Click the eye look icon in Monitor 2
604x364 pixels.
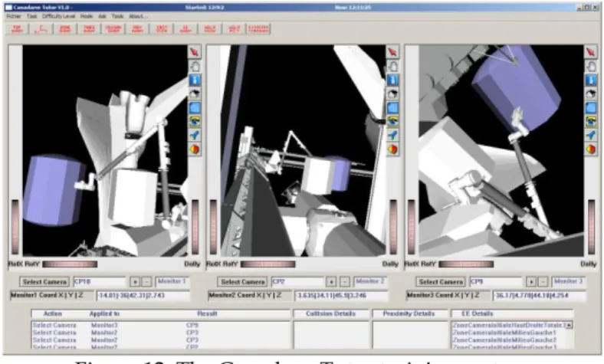coord(392,122)
